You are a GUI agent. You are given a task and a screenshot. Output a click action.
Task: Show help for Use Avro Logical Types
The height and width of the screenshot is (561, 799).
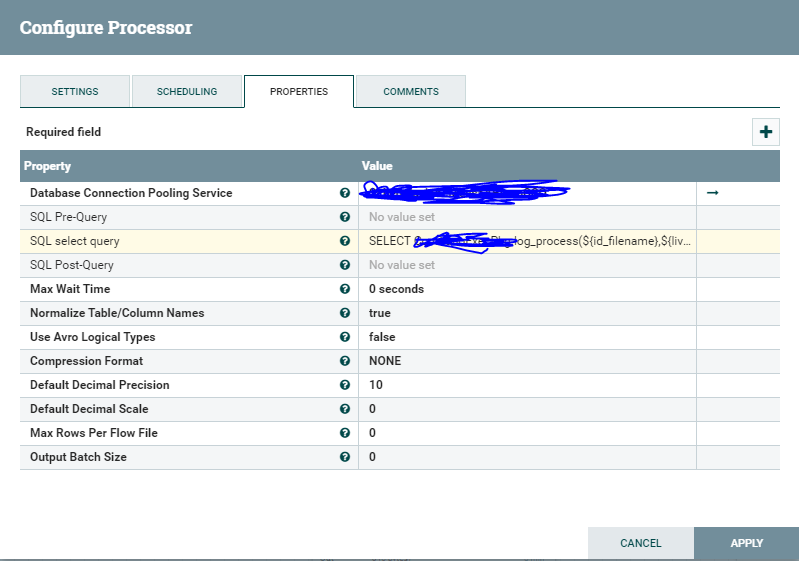tap(345, 337)
